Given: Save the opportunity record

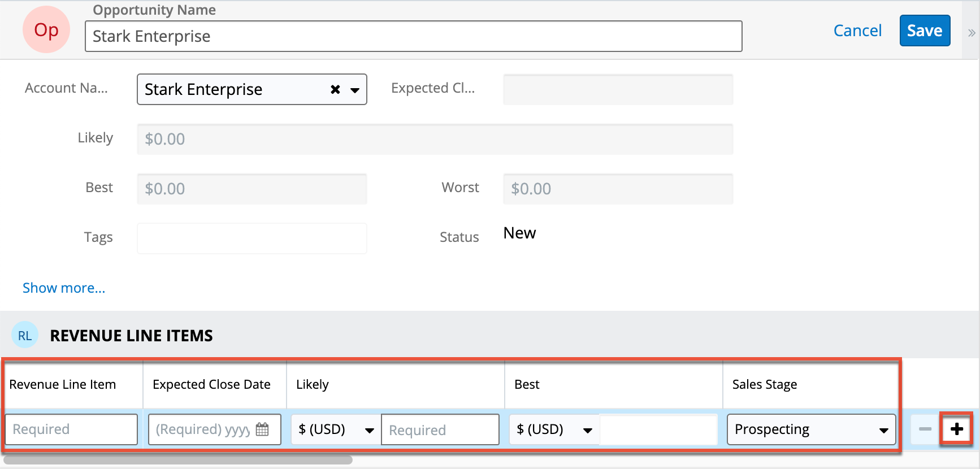Looking at the screenshot, I should point(925,31).
